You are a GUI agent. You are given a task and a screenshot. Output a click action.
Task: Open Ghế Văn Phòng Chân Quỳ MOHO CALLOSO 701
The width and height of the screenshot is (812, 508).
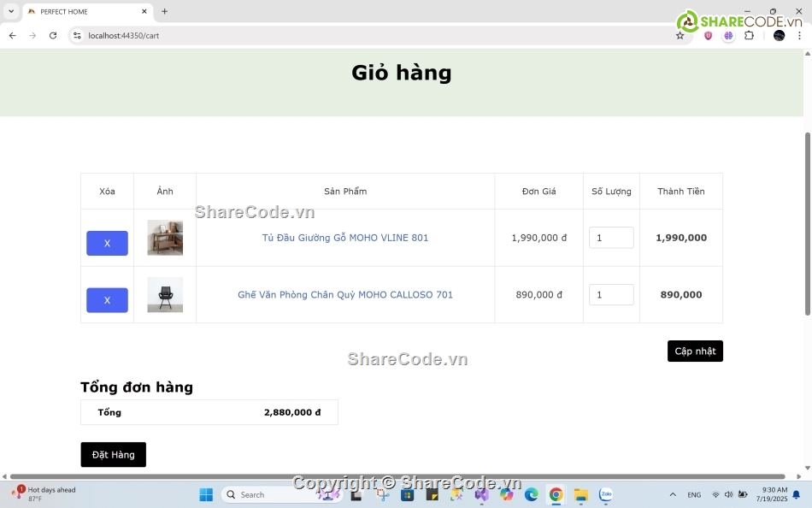(x=345, y=295)
